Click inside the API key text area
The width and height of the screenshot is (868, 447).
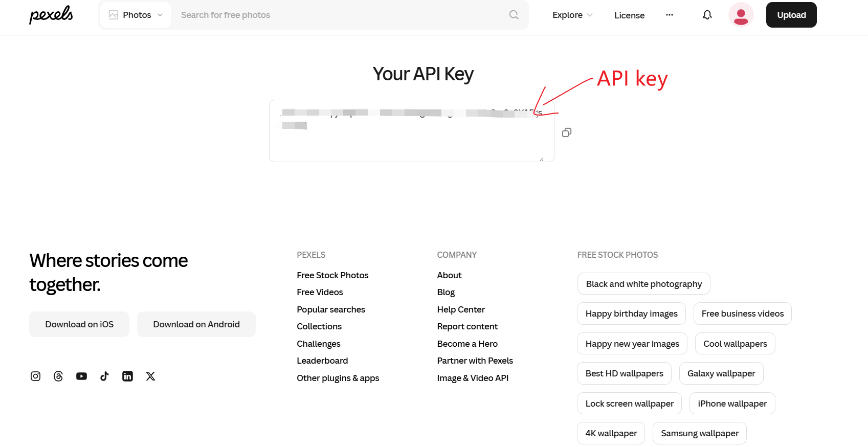coord(412,131)
